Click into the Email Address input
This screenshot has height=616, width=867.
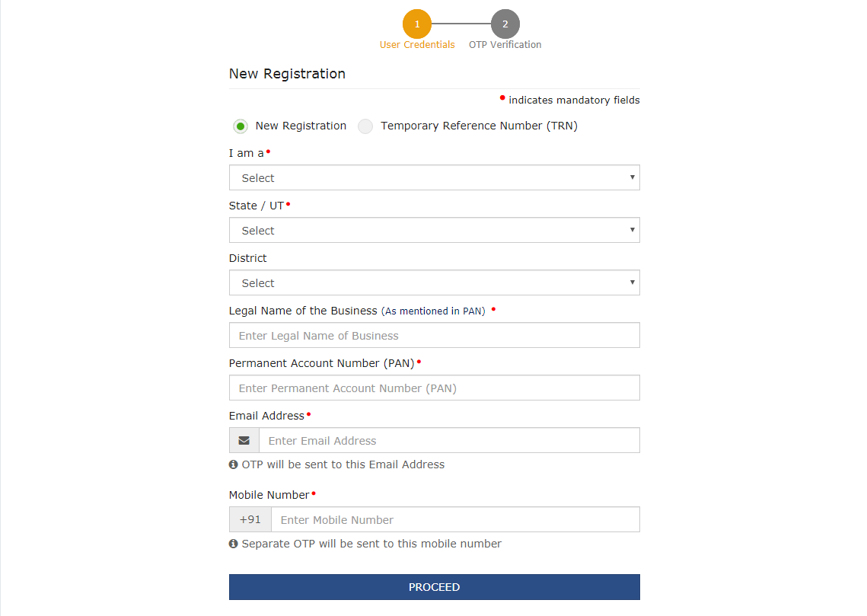450,440
